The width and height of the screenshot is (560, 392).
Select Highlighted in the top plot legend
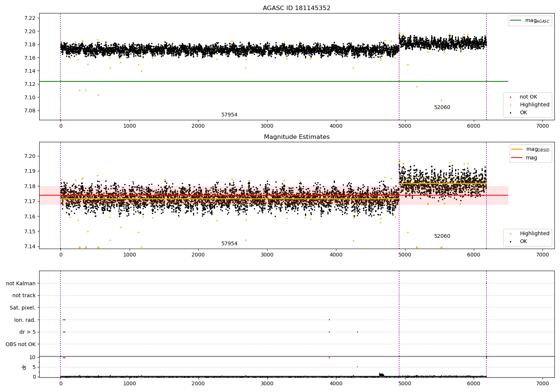pyautogui.click(x=530, y=105)
